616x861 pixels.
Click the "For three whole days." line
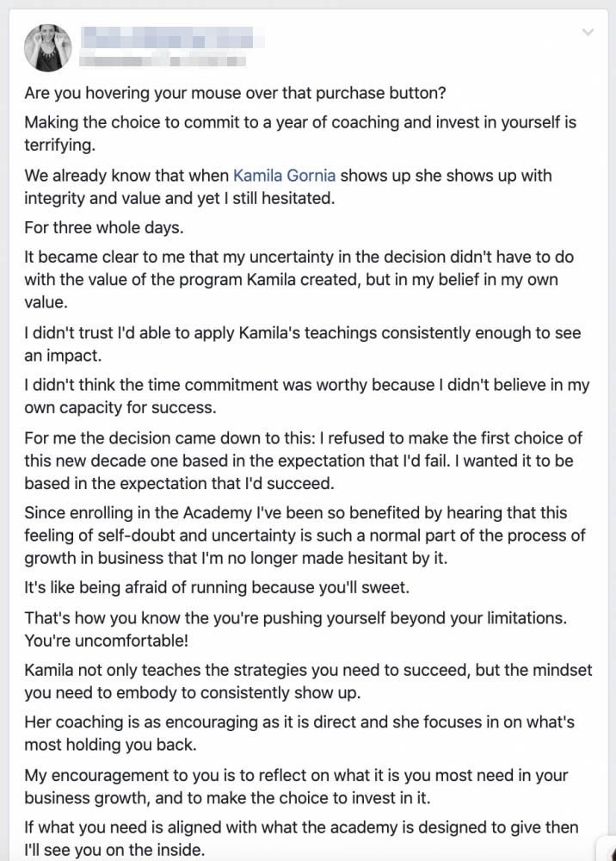104,227
